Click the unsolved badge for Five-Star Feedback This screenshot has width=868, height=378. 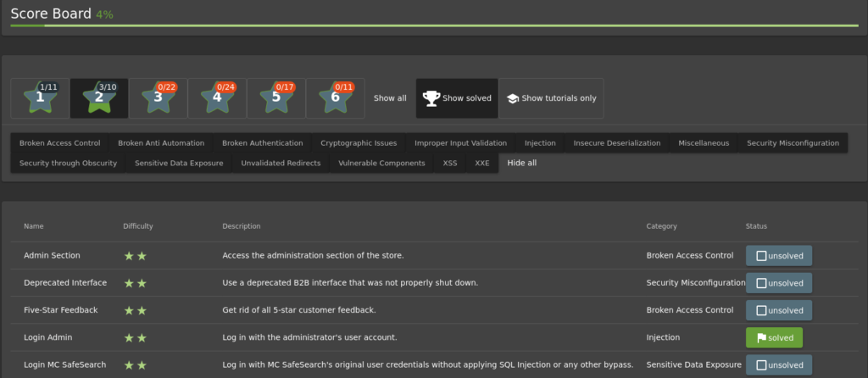tap(779, 310)
